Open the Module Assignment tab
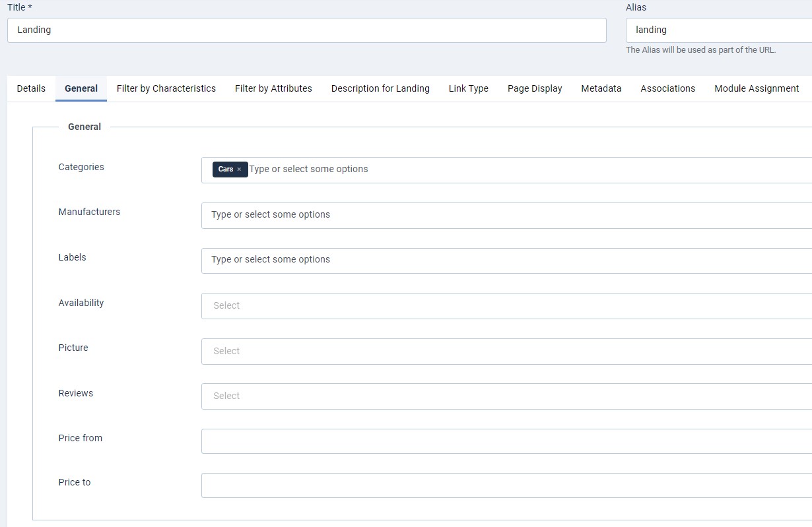Viewport: 812px width, 527px height. (757, 88)
